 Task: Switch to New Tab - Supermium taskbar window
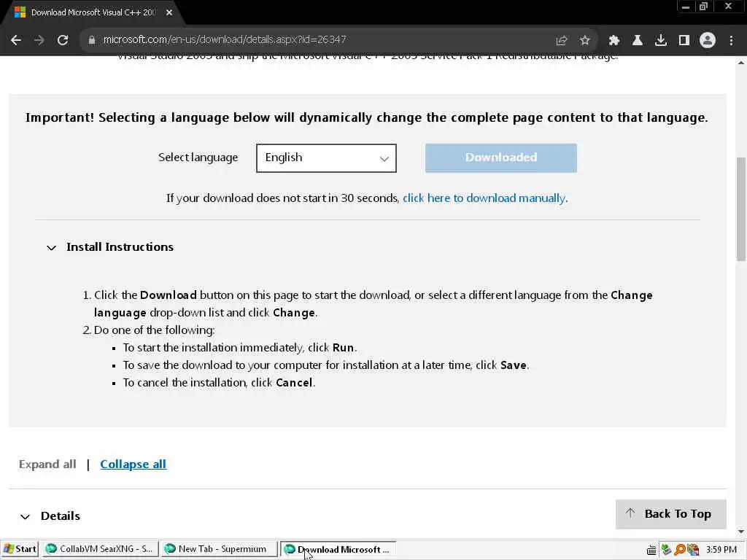pos(218,549)
